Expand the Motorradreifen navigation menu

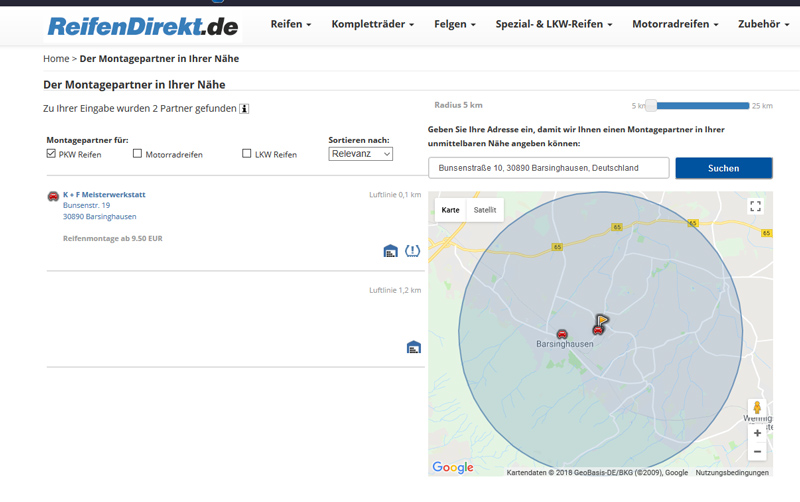(675, 24)
